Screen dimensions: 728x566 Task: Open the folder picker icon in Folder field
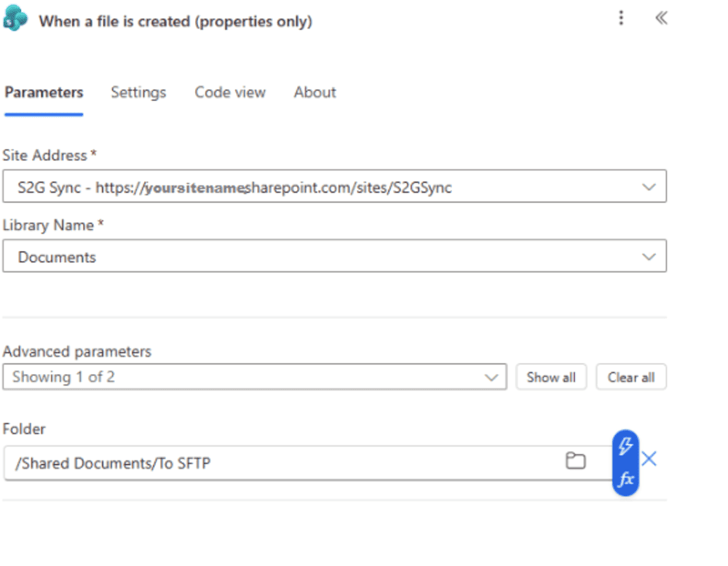pyautogui.click(x=576, y=461)
